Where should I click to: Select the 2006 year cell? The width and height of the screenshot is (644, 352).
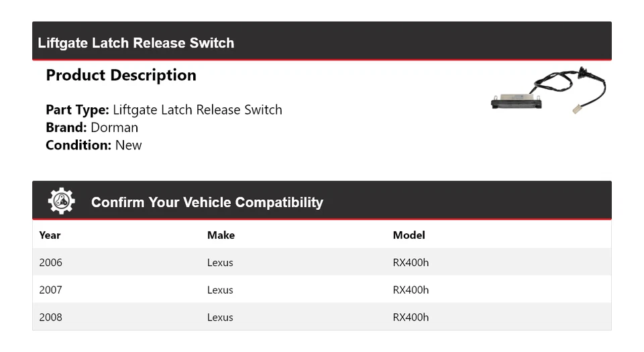point(50,262)
